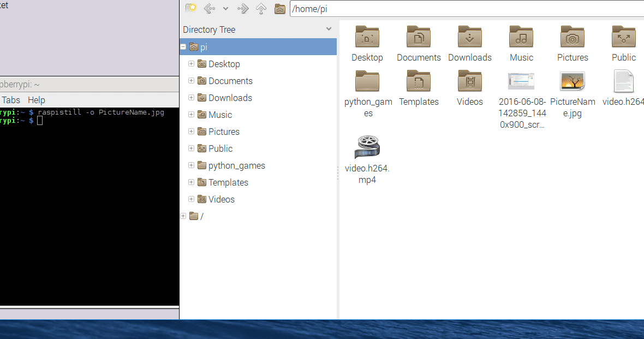Expand the root / node in tree
Viewport: 644px width, 339px height.
tap(183, 216)
